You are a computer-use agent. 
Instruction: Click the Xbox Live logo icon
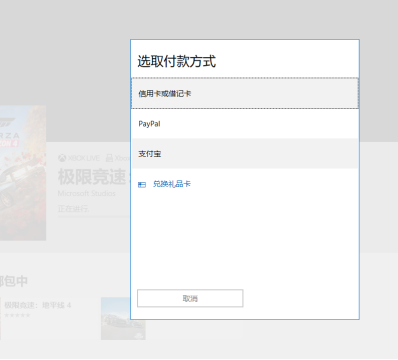tap(62, 158)
